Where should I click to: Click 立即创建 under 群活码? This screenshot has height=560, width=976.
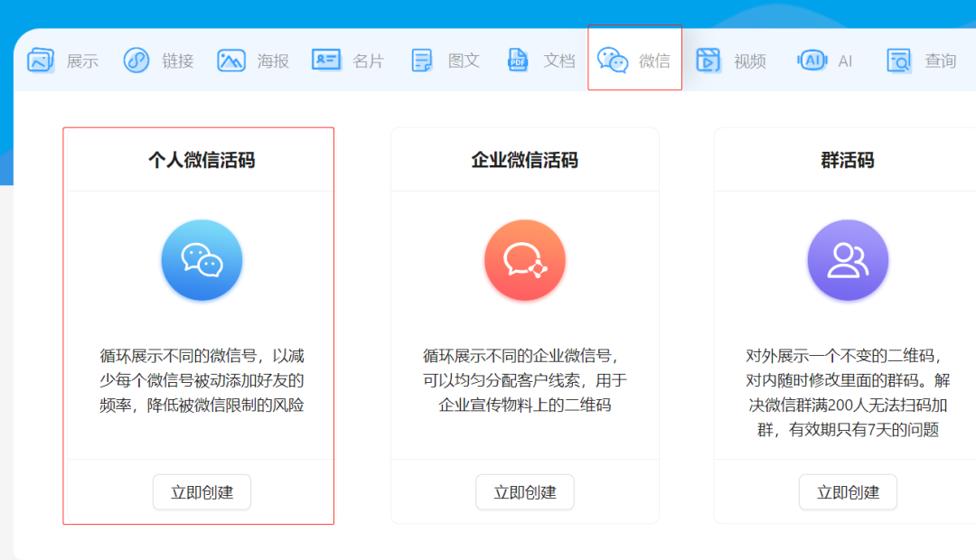click(x=848, y=492)
